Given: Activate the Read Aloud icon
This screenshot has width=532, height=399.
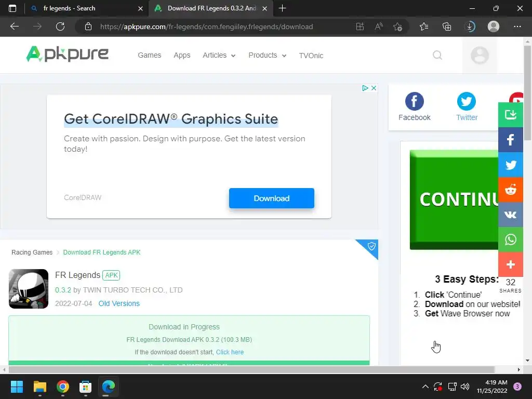Looking at the screenshot, I should (x=379, y=26).
